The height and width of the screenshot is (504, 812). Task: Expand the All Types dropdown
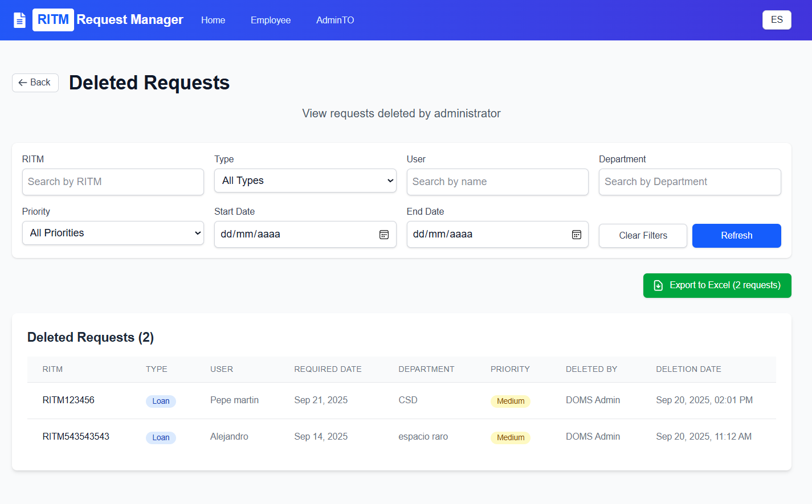click(x=305, y=181)
